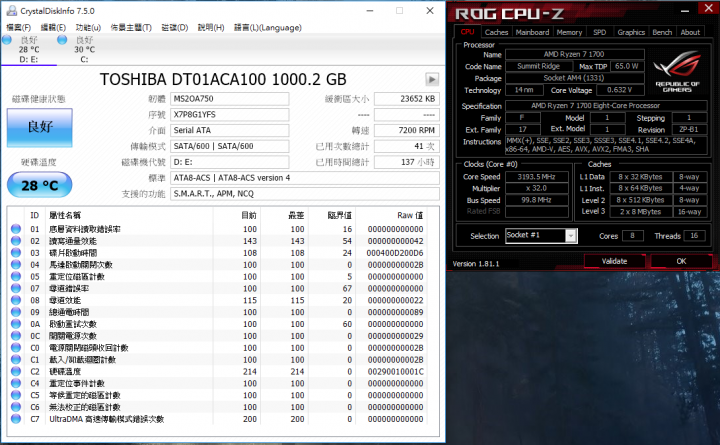Image resolution: width=720 pixels, height=445 pixels.
Task: Click the status icon for attribute 02
Action: tap(16, 241)
